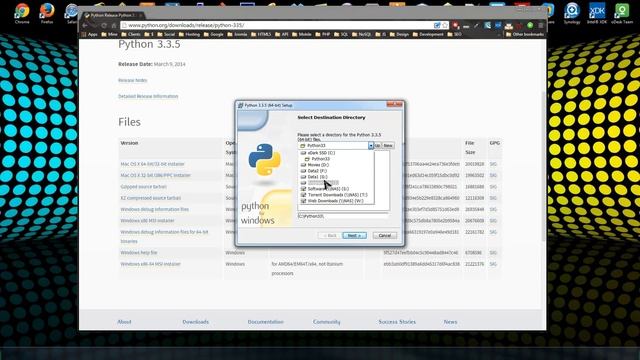Viewport: 640px width, 360px height.
Task: Click the Up button in setup dialog
Action: pyautogui.click(x=378, y=146)
